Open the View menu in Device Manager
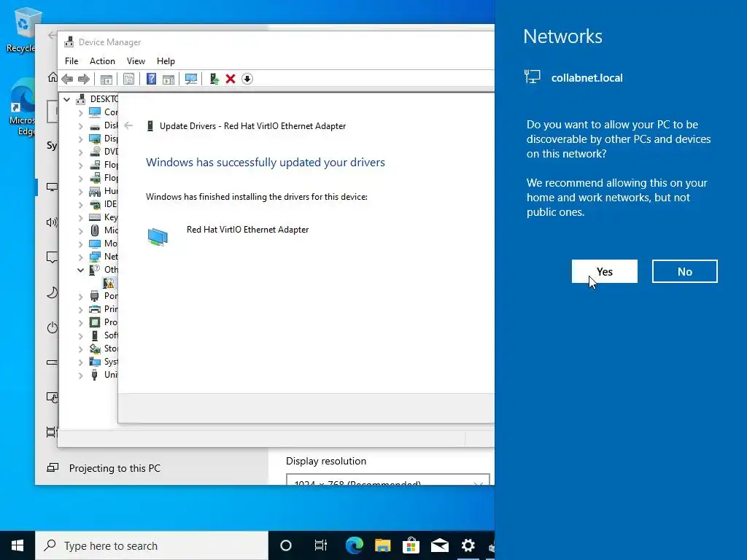This screenshot has height=560, width=747. pos(136,61)
